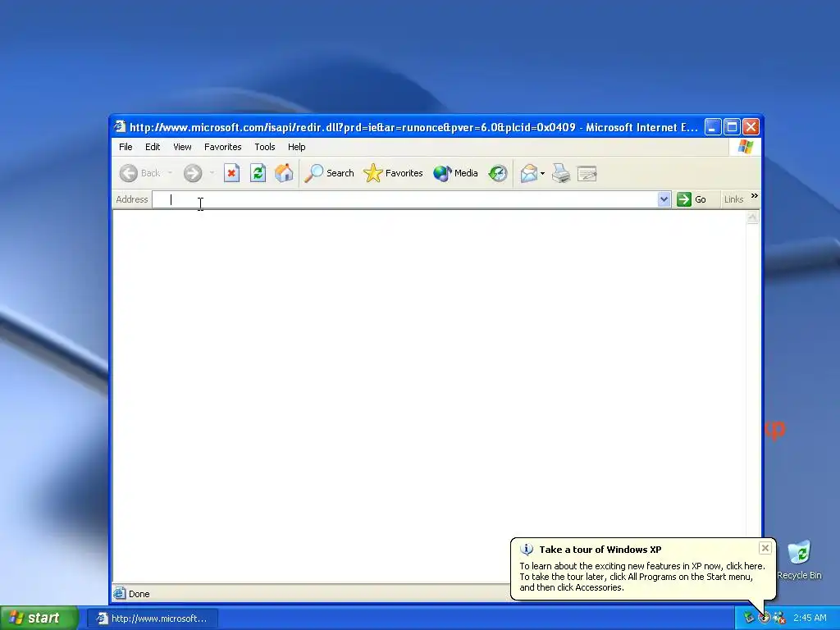
Task: Open the History clock icon
Action: (498, 173)
